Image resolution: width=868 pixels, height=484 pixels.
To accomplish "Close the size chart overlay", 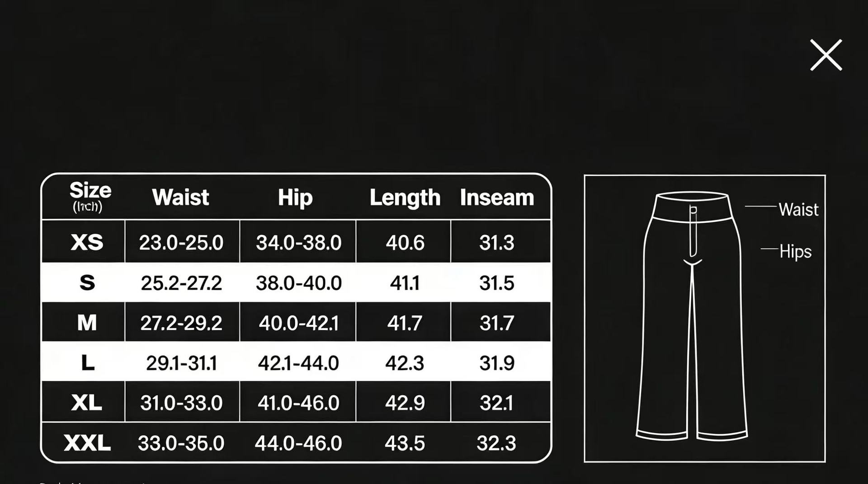I will (x=826, y=55).
